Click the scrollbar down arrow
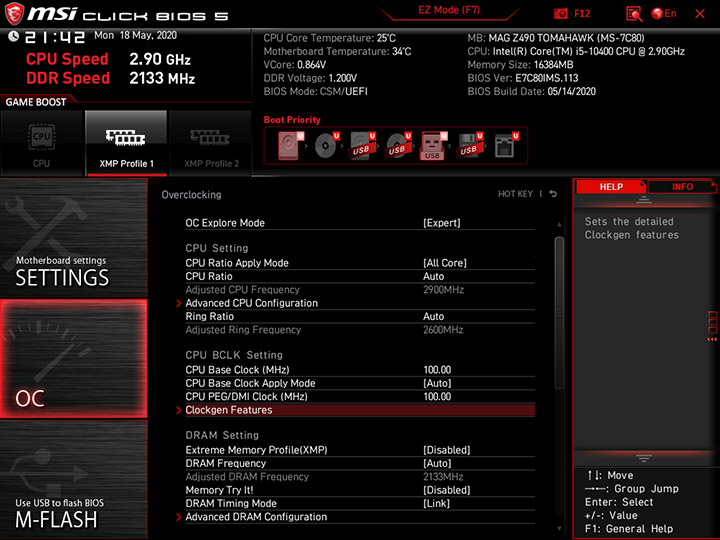This screenshot has height=540, width=720. click(559, 529)
